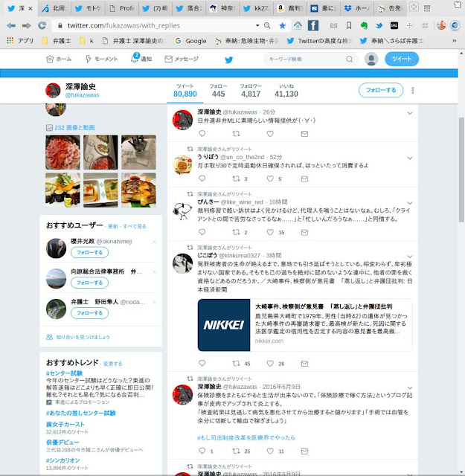Select the フォロー 445 profile tab

[219, 91]
